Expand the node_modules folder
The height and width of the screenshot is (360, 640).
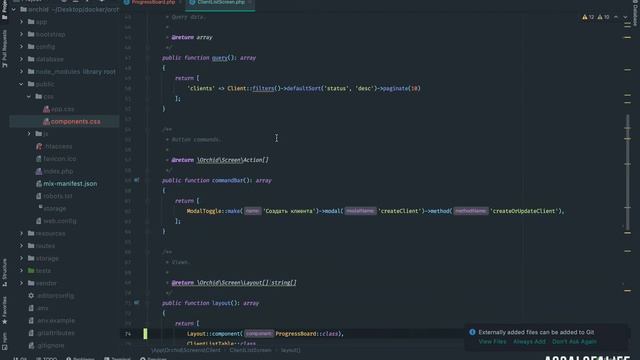pyautogui.click(x=22, y=71)
